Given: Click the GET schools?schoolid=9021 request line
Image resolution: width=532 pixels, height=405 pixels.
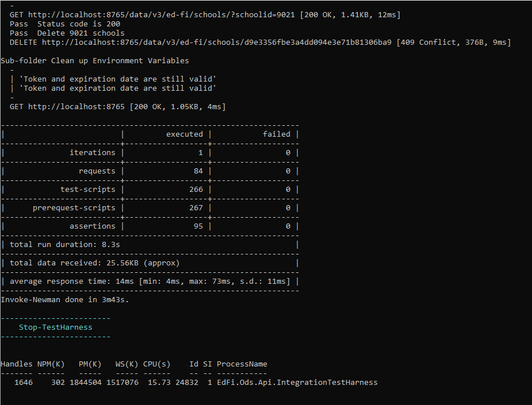Looking at the screenshot, I should pos(205,15).
